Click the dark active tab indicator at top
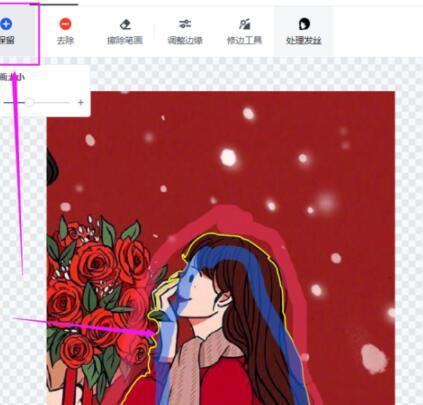The image size is (423, 405). [54, 4]
